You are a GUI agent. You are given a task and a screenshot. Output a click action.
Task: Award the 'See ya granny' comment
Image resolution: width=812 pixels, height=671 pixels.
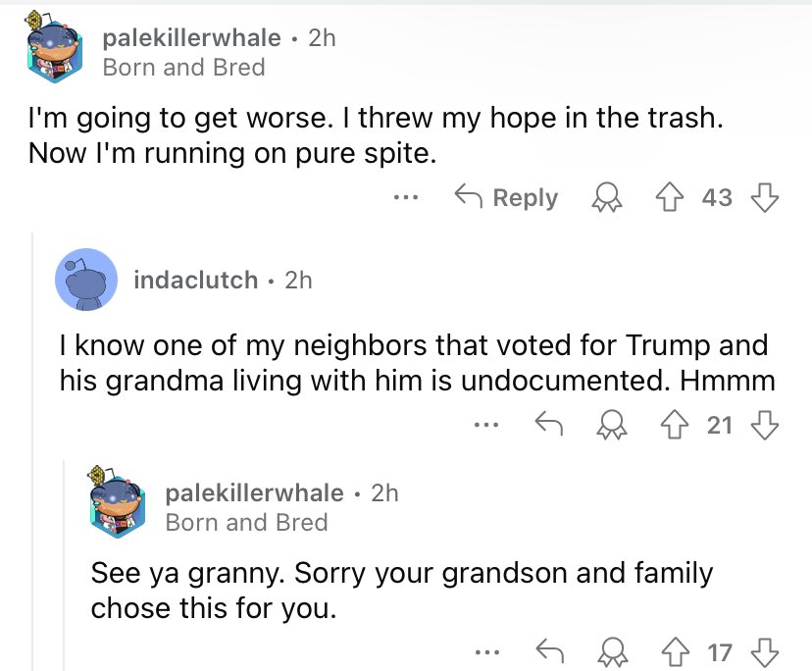[x=613, y=652]
